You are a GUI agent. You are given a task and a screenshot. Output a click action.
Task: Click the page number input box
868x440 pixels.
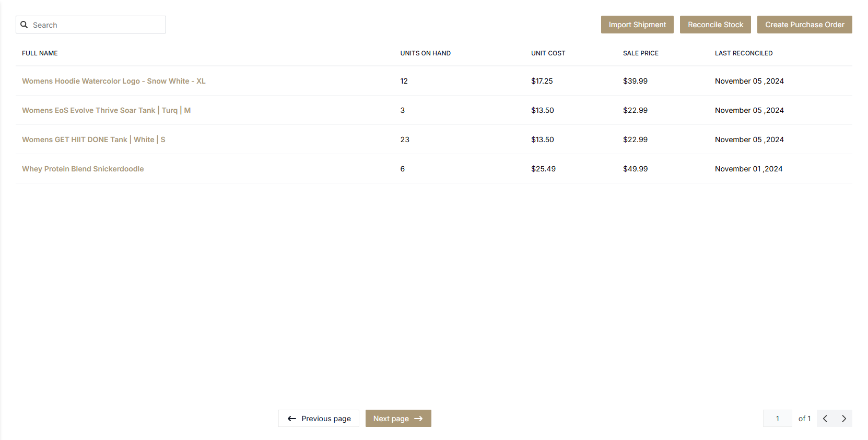pyautogui.click(x=777, y=419)
